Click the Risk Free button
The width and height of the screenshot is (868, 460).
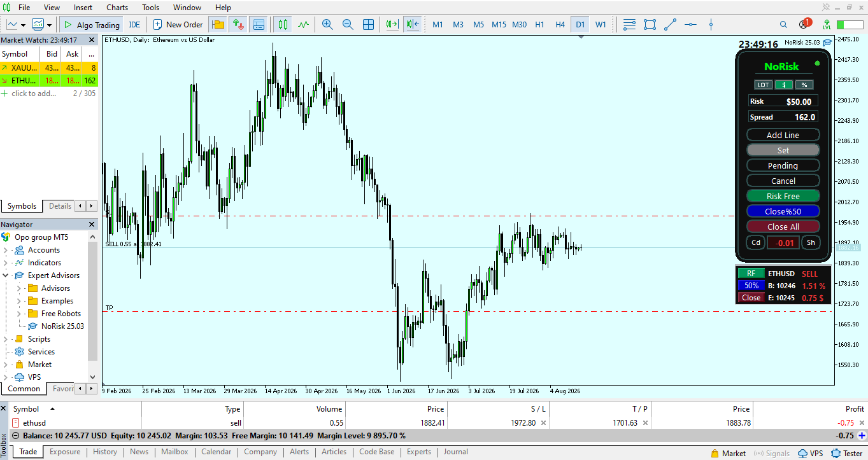(x=783, y=196)
